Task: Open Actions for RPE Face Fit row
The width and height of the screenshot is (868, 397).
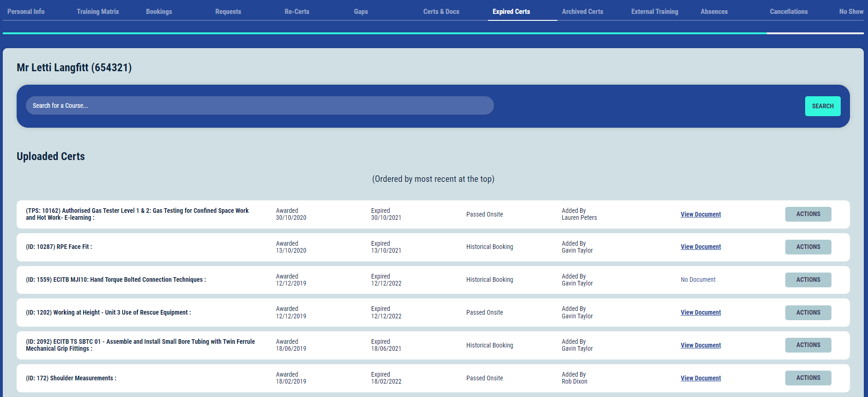Action: 807,247
